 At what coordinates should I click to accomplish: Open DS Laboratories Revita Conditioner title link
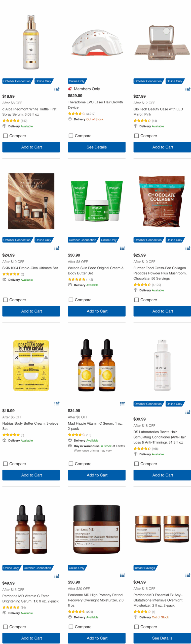(160, 437)
